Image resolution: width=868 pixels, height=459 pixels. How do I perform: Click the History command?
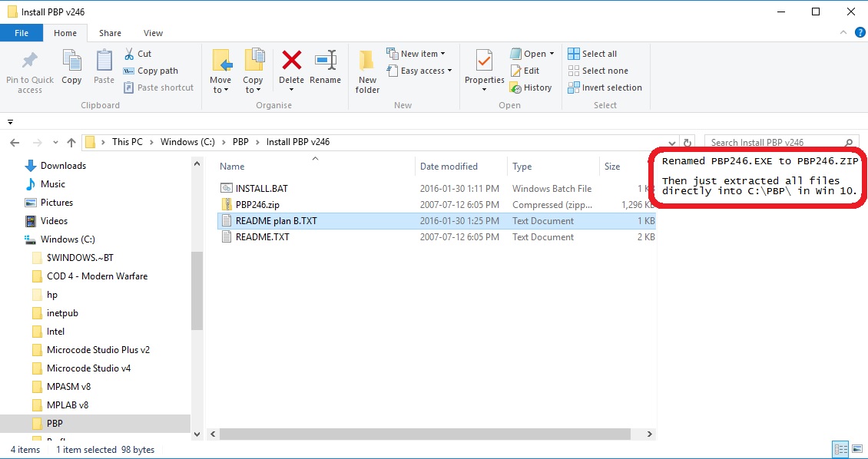pos(530,88)
